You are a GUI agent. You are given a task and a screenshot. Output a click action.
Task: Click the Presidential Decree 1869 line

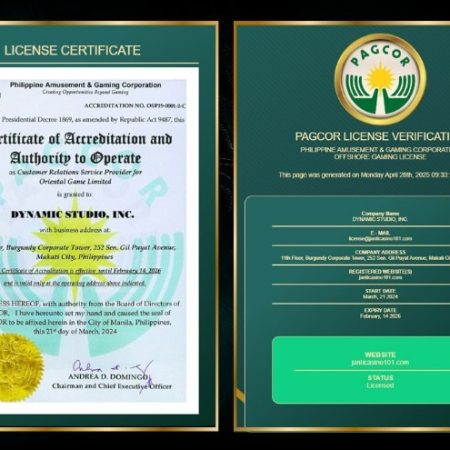coord(93,120)
